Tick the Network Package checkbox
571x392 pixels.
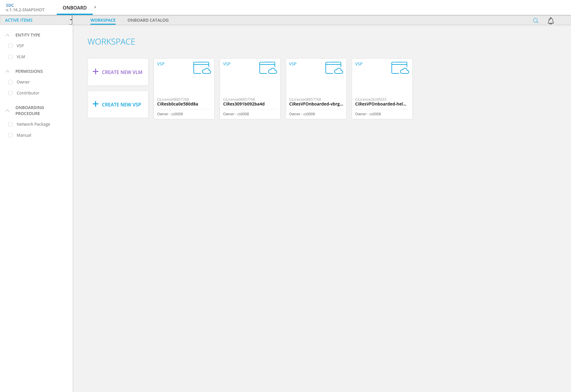click(x=10, y=124)
